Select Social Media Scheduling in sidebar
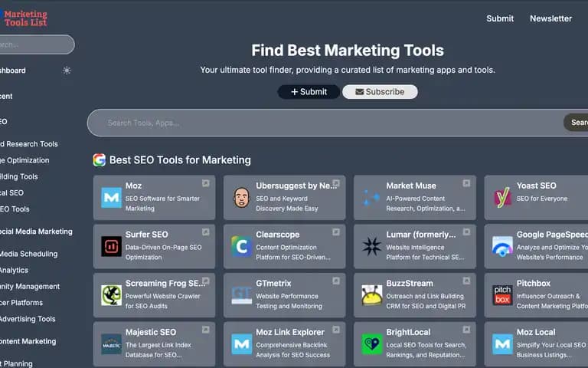Viewport: 588px width, 368px height. [x=29, y=254]
